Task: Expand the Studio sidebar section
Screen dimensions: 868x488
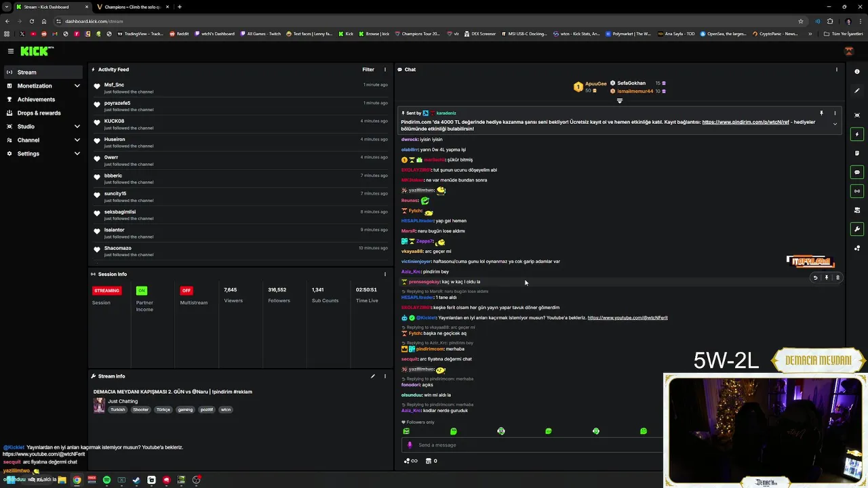Action: click(77, 127)
